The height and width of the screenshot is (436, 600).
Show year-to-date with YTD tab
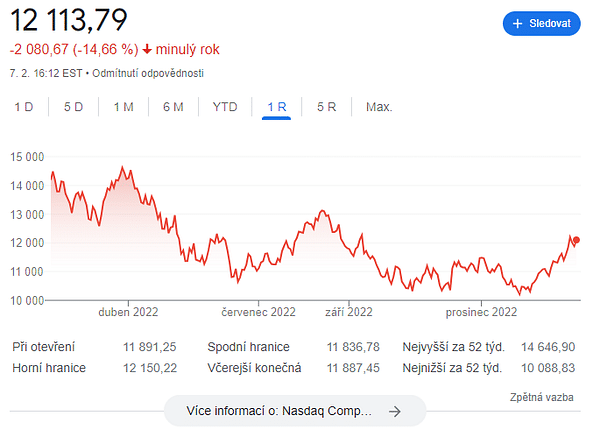(x=225, y=107)
